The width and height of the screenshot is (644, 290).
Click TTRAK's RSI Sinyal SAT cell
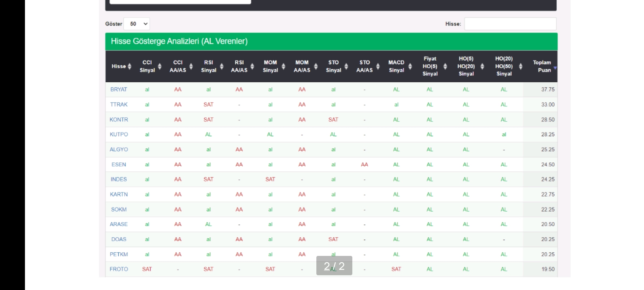(x=208, y=104)
